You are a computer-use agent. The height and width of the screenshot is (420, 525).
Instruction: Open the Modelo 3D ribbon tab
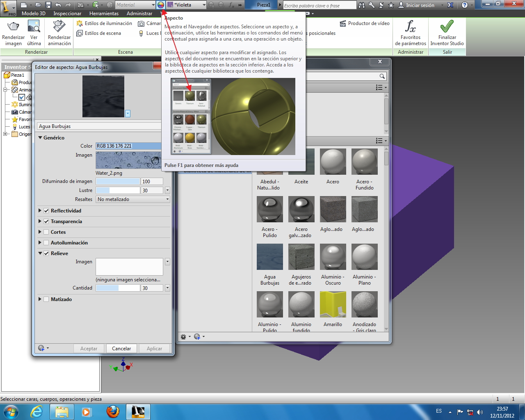pos(34,14)
